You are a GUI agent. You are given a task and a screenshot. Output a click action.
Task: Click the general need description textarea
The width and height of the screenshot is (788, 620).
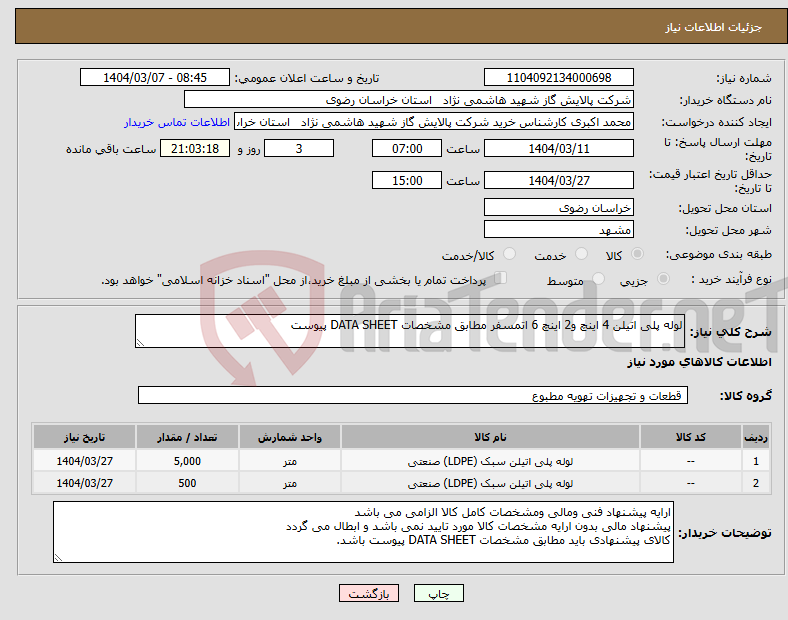click(x=410, y=331)
